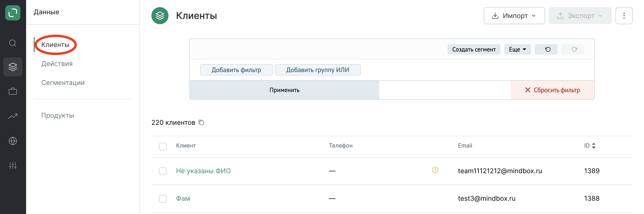Click the green layers icon beside Клиенты title
The image size is (644, 214).
160,16
